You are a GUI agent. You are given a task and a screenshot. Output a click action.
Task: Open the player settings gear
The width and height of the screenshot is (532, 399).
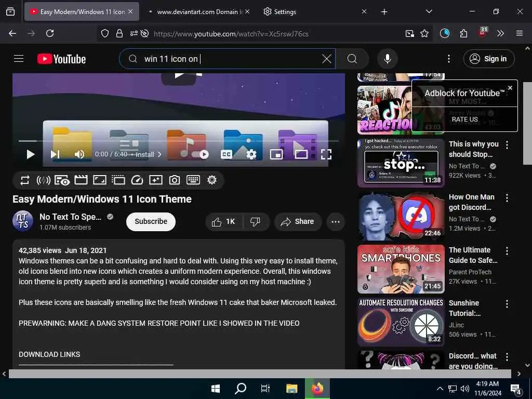point(251,154)
